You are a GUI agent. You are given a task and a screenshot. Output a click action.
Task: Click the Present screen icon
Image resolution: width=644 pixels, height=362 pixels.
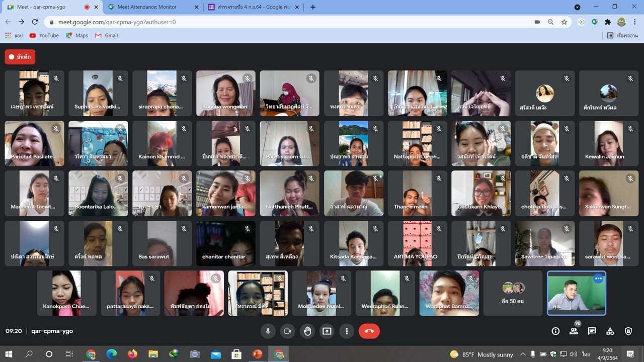pyautogui.click(x=327, y=331)
